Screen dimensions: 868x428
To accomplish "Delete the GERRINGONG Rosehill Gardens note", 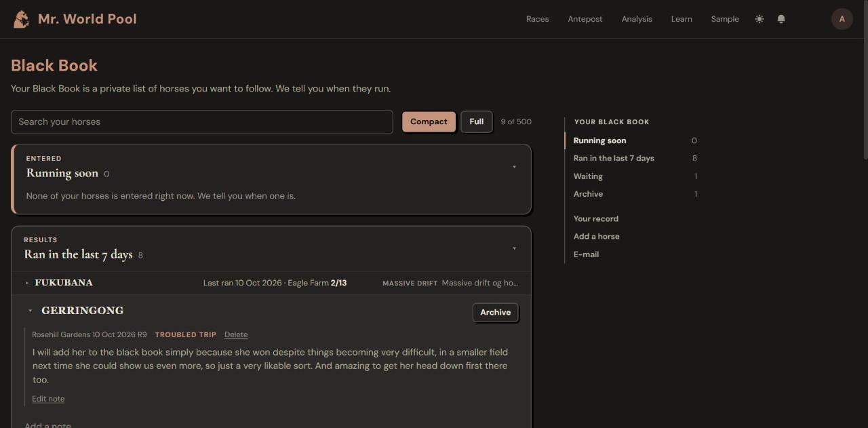I will tap(236, 334).
